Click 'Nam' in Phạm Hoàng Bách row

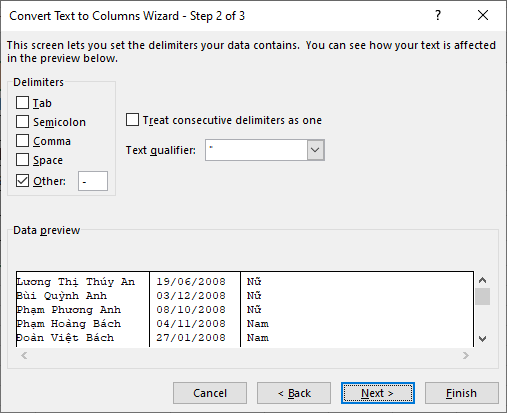click(x=258, y=324)
